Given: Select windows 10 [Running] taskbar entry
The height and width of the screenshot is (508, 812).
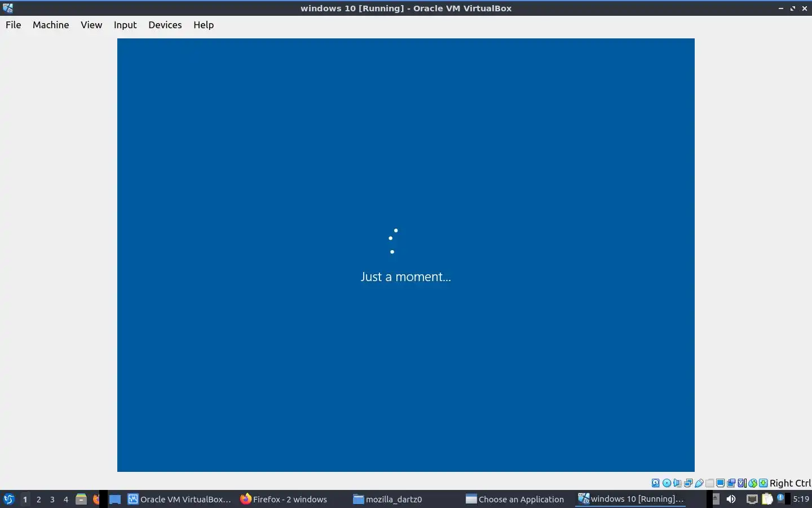Looking at the screenshot, I should 631,499.
